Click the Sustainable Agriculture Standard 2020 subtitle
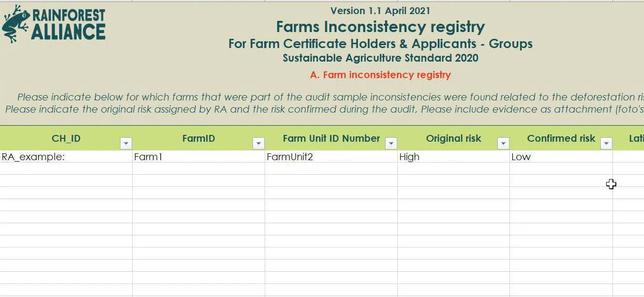 coord(380,58)
